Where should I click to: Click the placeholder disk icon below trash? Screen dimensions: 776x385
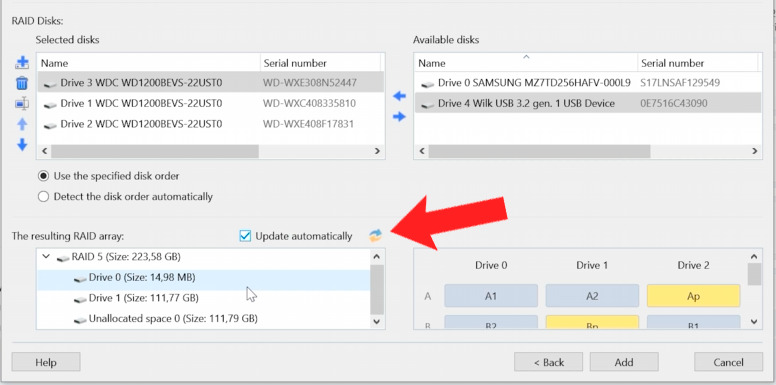point(22,103)
